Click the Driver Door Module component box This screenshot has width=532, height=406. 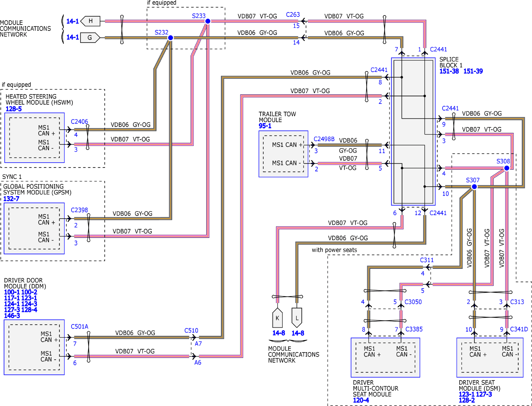click(x=34, y=347)
